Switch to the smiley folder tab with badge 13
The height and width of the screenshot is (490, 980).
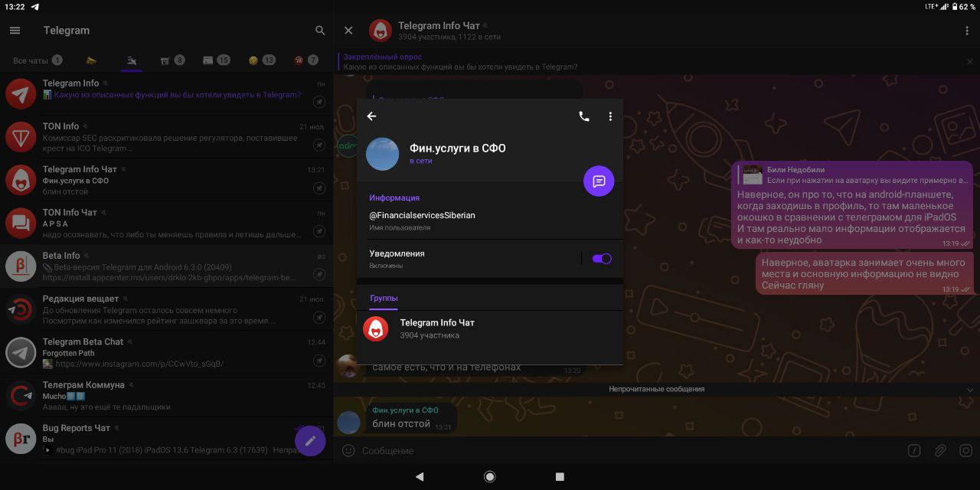262,60
